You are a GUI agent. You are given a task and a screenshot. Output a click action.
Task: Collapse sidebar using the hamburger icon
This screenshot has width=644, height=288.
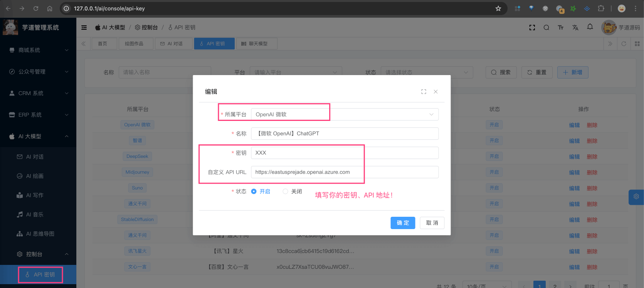(x=84, y=27)
